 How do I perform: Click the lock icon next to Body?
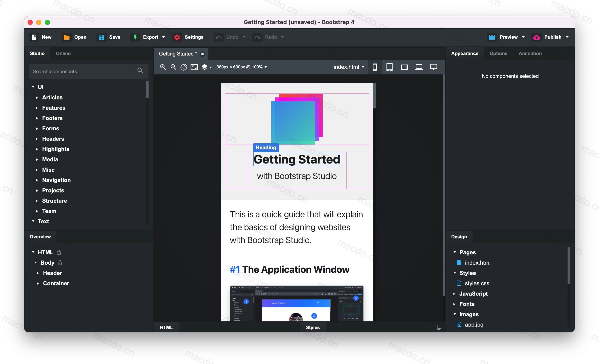[60, 262]
